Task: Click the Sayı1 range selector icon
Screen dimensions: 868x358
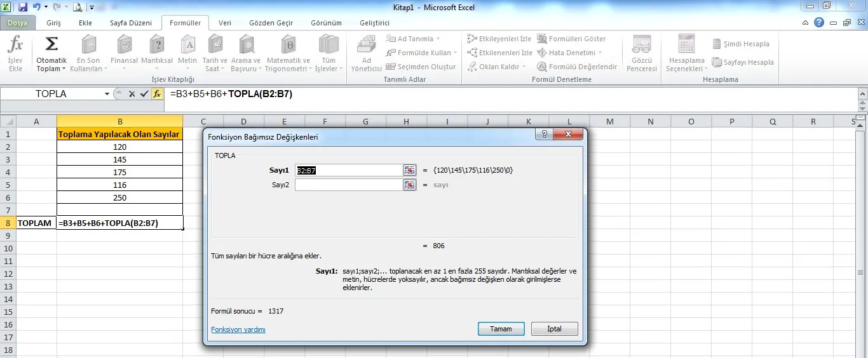Action: pos(409,170)
